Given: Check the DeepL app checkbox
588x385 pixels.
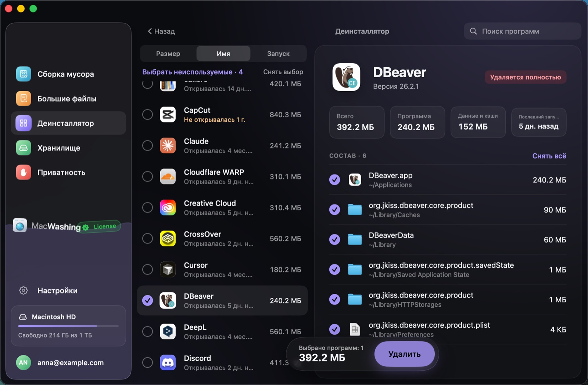Looking at the screenshot, I should click(x=147, y=332).
